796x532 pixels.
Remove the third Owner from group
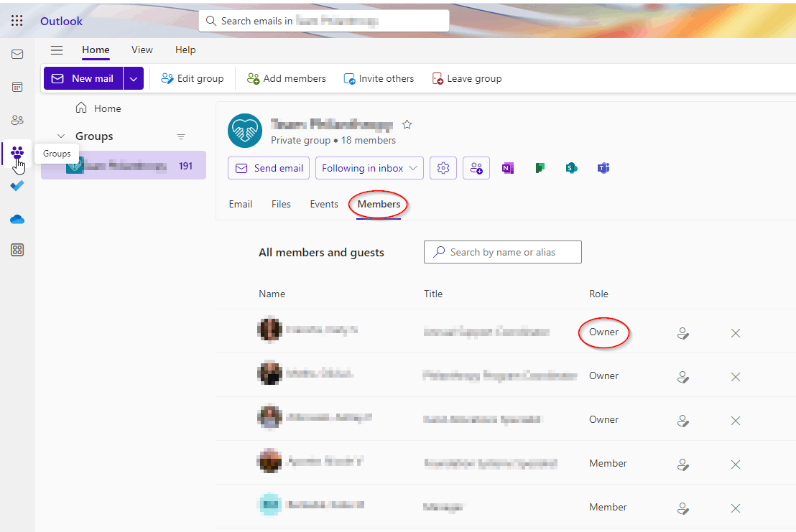pyautogui.click(x=736, y=421)
